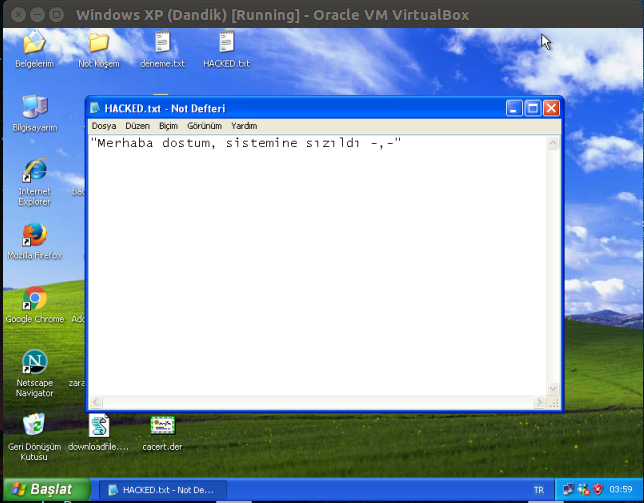Click the vertical scrollbar down arrow
This screenshot has height=503, width=644.
coord(553,388)
